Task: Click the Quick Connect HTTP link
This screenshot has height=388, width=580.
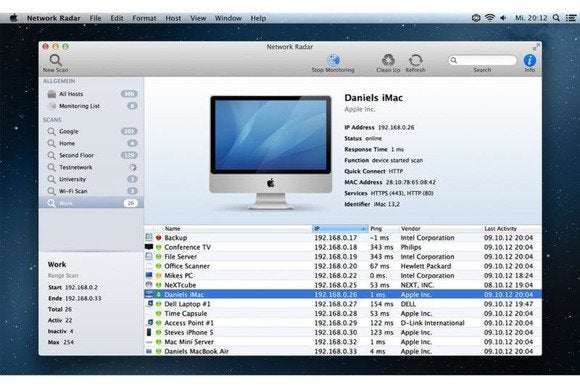Action: (x=396, y=171)
